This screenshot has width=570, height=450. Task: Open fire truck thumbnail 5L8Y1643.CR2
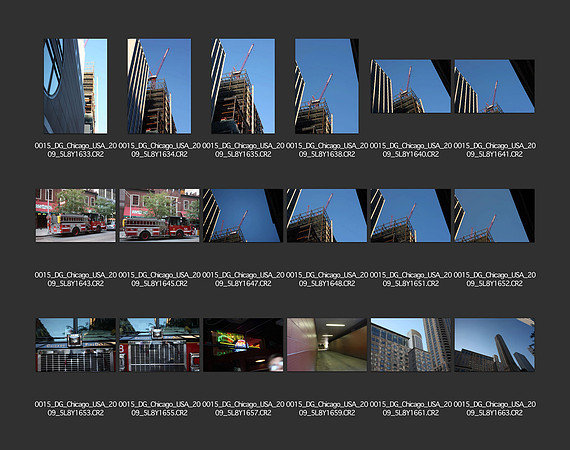76,215
